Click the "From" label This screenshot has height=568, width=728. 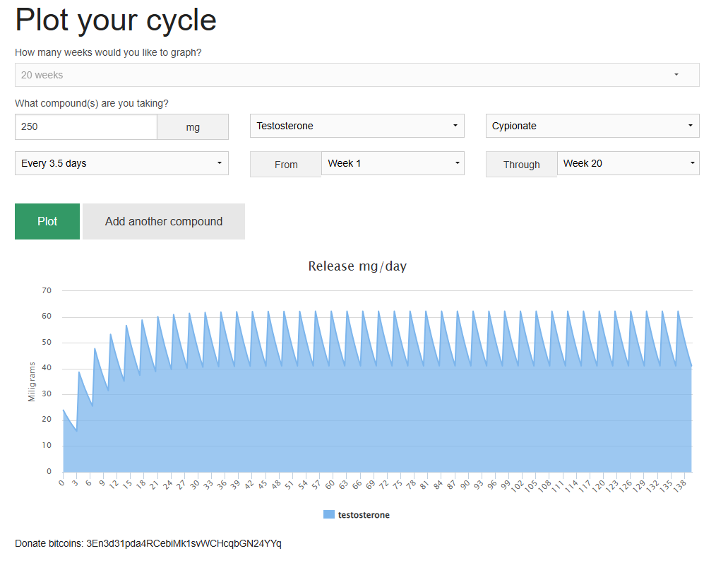(286, 165)
